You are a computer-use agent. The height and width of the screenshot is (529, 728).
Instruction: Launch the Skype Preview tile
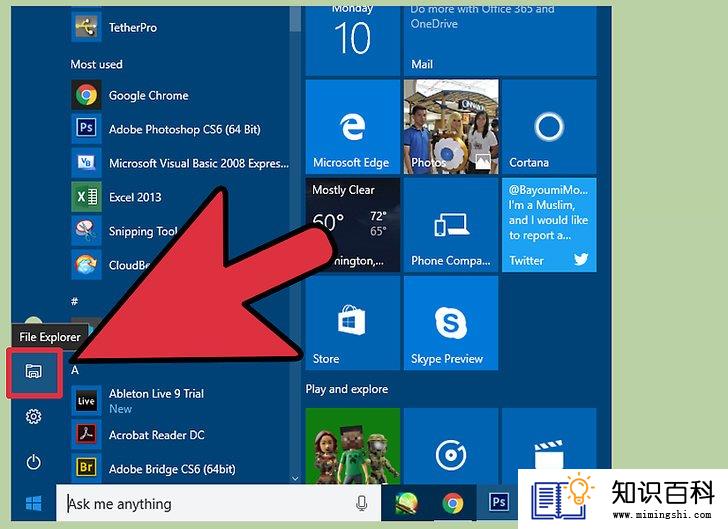tap(451, 323)
